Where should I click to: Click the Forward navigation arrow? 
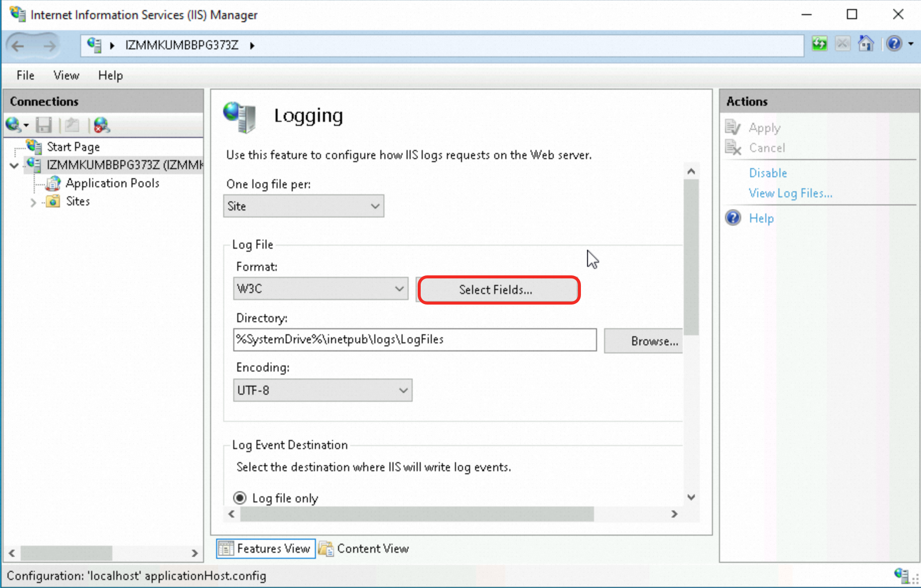(49, 46)
